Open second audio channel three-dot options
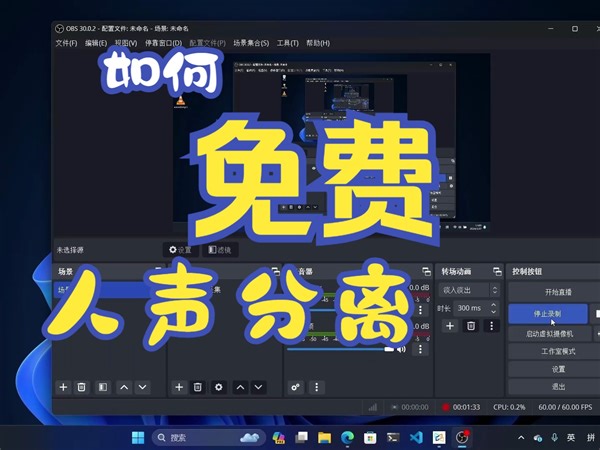This screenshot has height=450, width=600. click(x=420, y=349)
